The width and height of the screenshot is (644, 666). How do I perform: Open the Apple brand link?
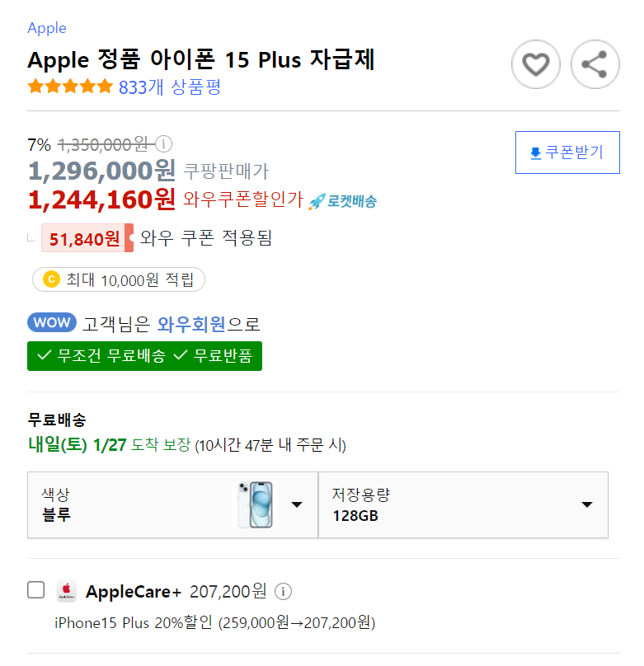tap(47, 28)
